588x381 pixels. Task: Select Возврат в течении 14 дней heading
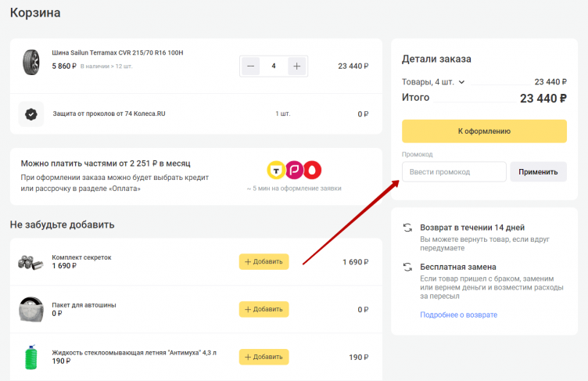coord(472,228)
